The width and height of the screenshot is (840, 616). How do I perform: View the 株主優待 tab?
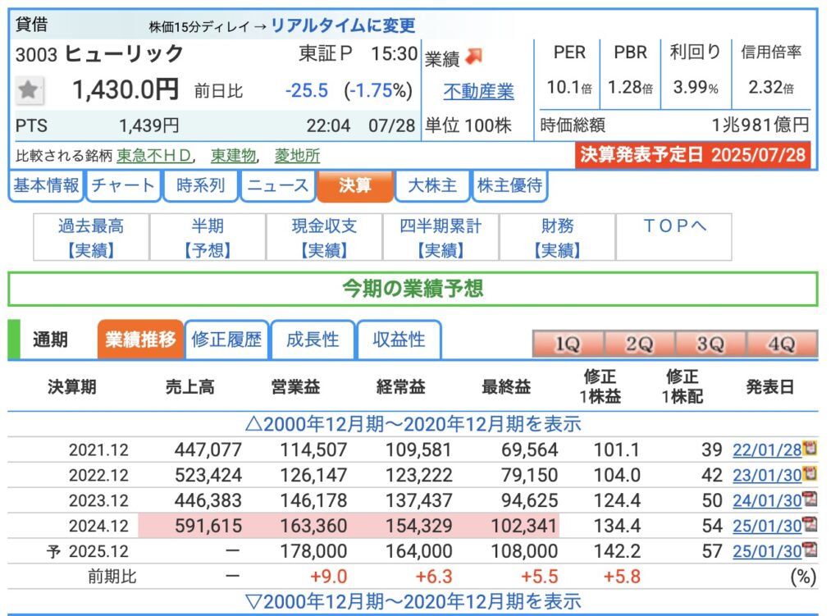[x=509, y=186]
